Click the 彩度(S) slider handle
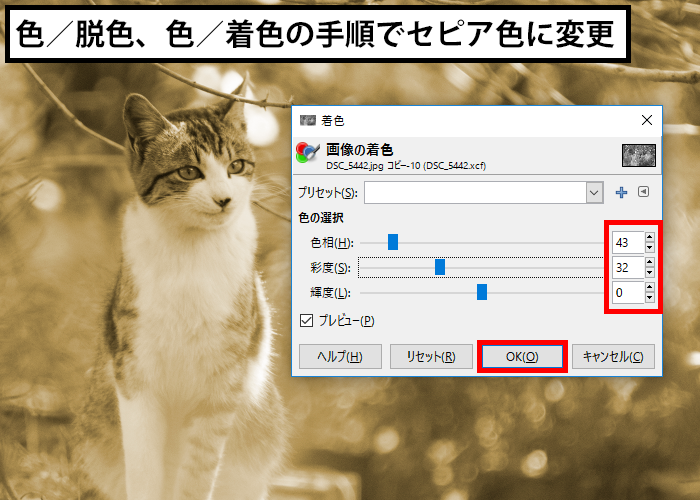Image resolution: width=700 pixels, height=500 pixels. pos(440,267)
